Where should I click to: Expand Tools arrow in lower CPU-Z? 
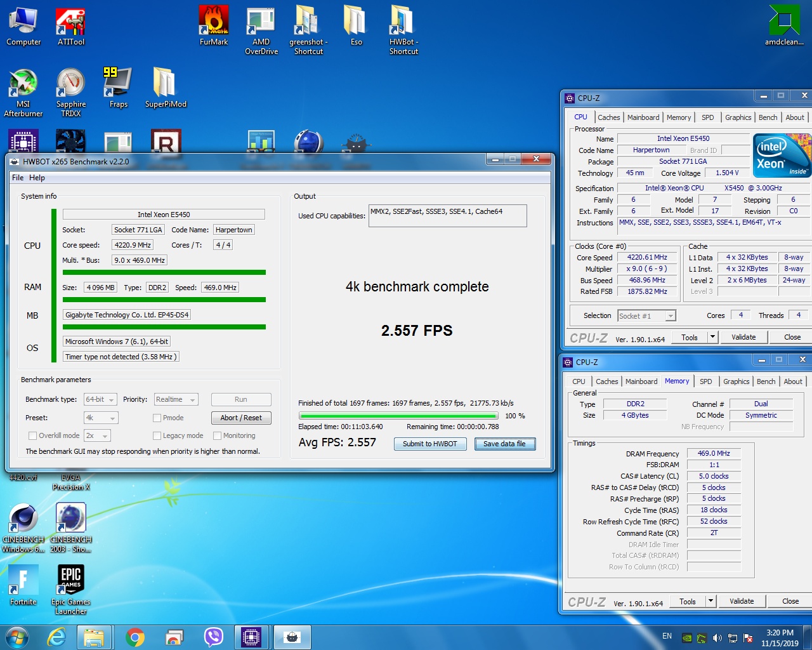click(710, 601)
